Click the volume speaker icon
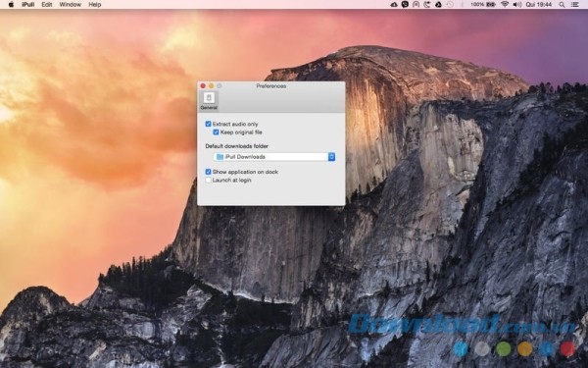 tap(517, 5)
